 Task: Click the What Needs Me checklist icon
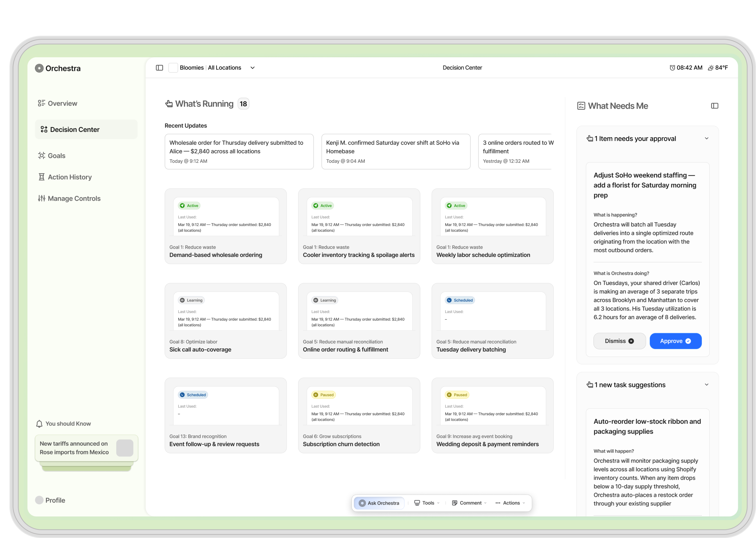tap(581, 106)
